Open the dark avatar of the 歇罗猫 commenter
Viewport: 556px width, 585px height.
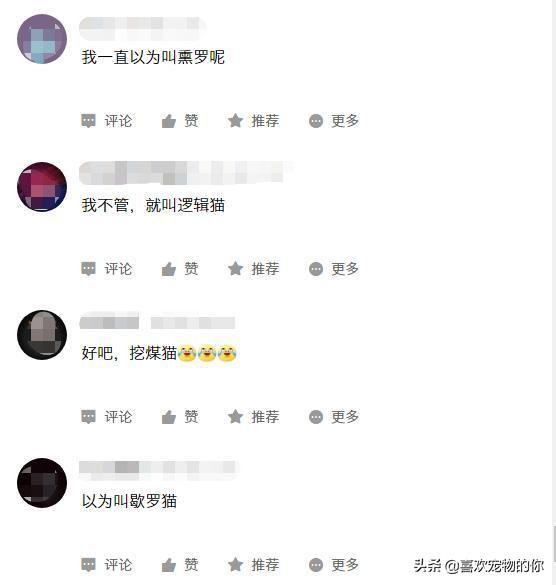point(42,483)
